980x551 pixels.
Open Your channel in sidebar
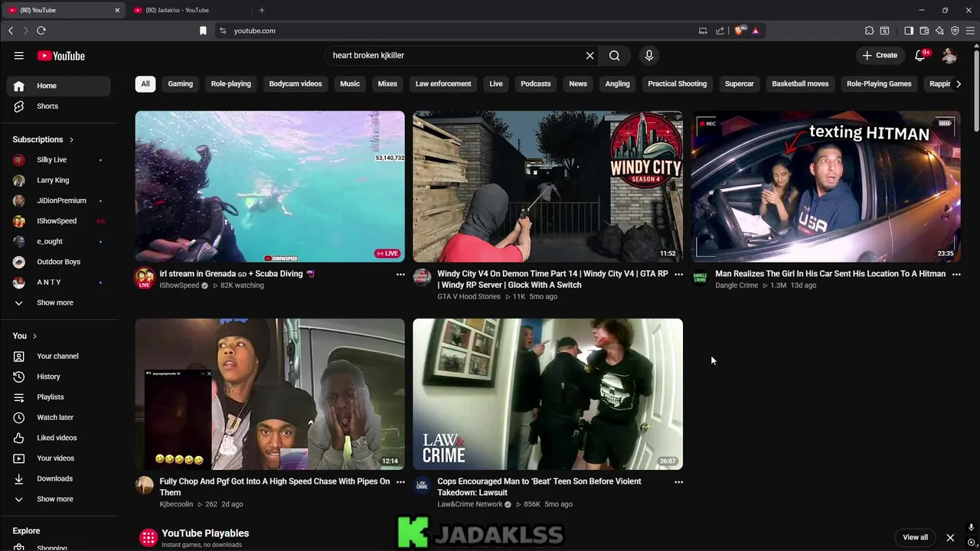pos(59,357)
